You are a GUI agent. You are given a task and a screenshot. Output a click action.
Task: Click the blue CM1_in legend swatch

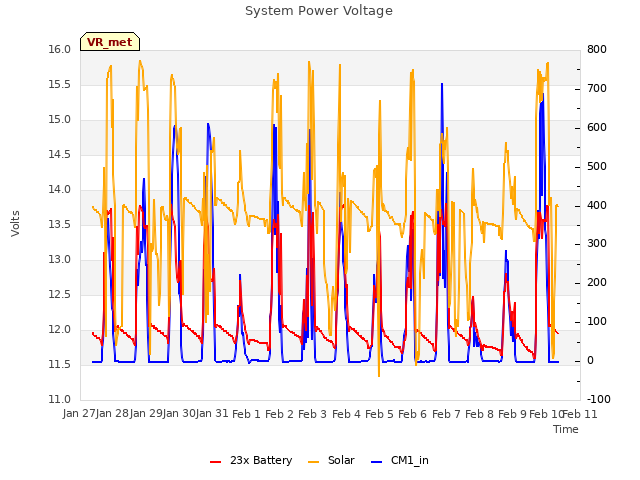coord(376,462)
